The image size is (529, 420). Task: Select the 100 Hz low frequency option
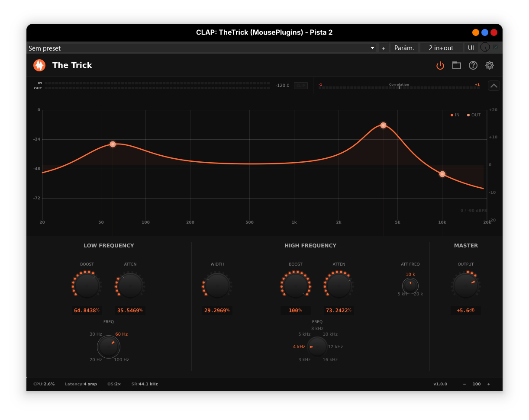tap(122, 360)
